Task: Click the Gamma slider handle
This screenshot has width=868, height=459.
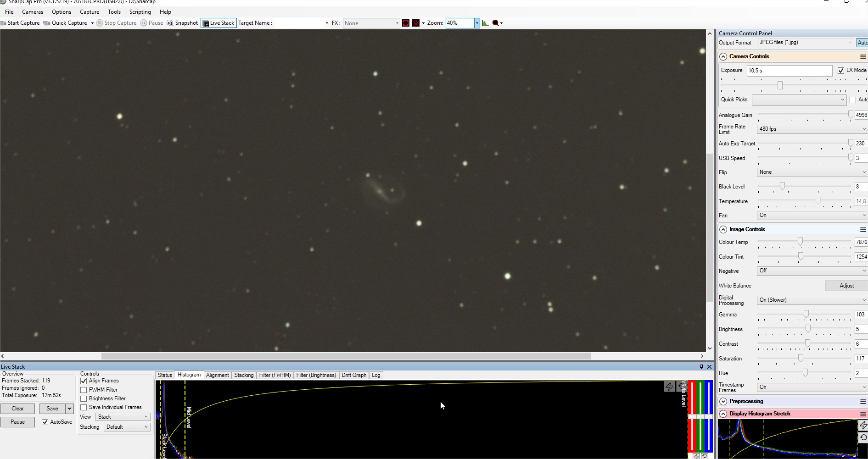Action: click(x=806, y=315)
